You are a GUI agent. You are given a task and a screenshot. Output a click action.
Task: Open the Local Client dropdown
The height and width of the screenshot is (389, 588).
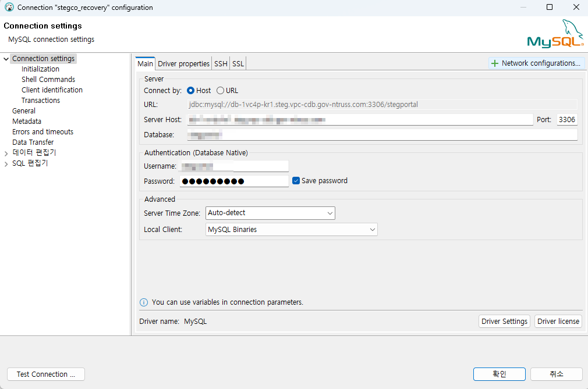(292, 230)
